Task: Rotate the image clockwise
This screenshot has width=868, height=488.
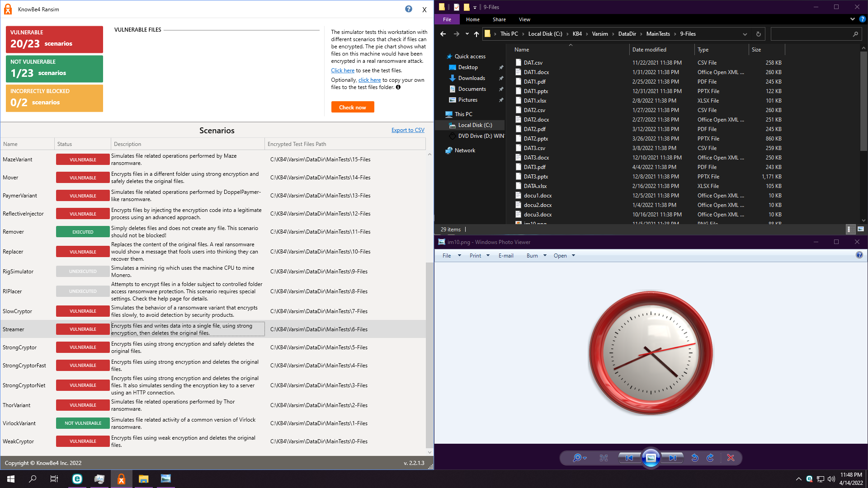Action: [710, 458]
